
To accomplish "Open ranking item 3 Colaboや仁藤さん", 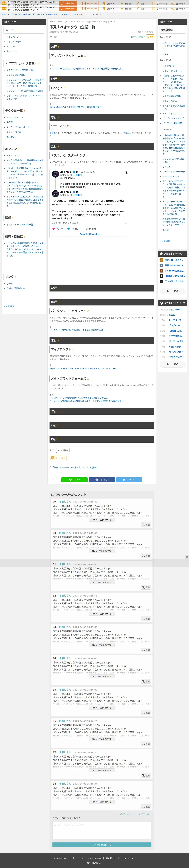I will tap(175, 271).
